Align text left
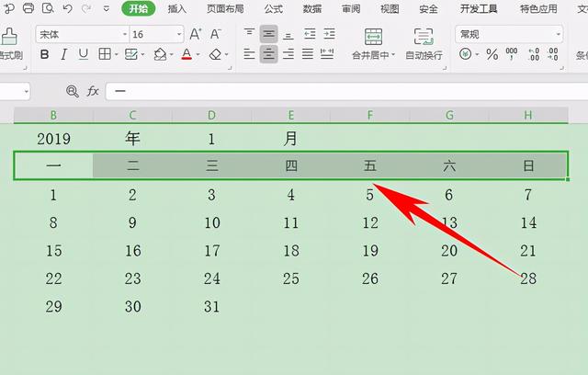Image resolution: width=588 pixels, height=375 pixels. tap(249, 54)
